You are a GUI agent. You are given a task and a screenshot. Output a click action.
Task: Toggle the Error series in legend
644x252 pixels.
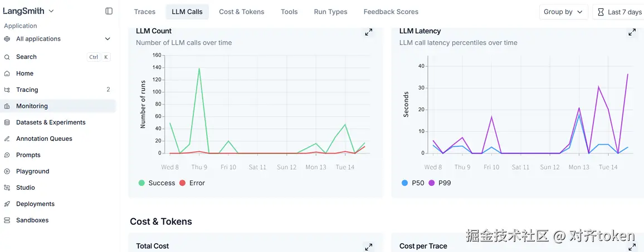(192, 183)
